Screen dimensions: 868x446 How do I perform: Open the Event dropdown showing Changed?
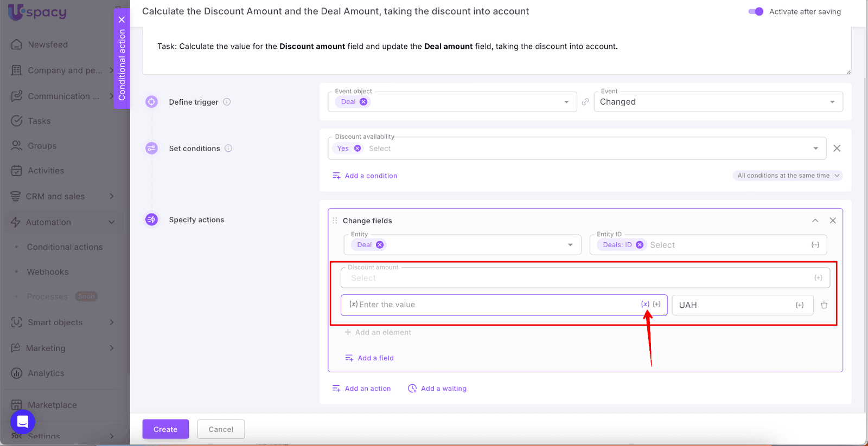click(718, 102)
